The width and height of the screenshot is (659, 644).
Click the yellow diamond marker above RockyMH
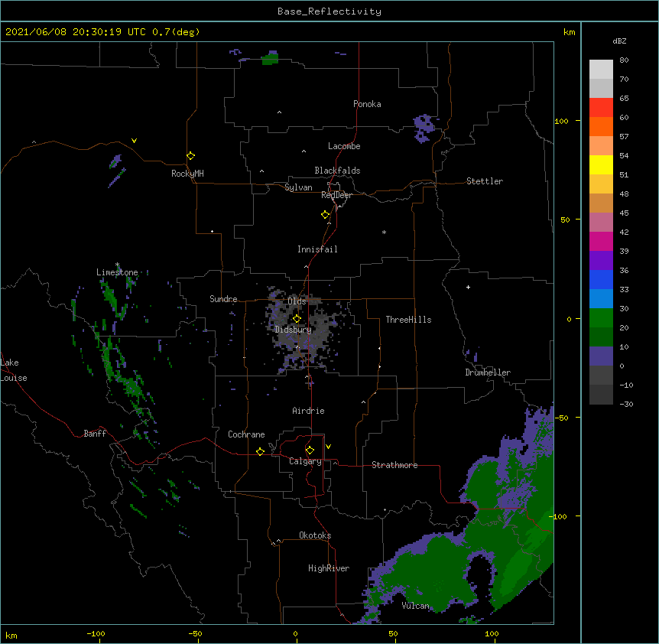pyautogui.click(x=191, y=156)
